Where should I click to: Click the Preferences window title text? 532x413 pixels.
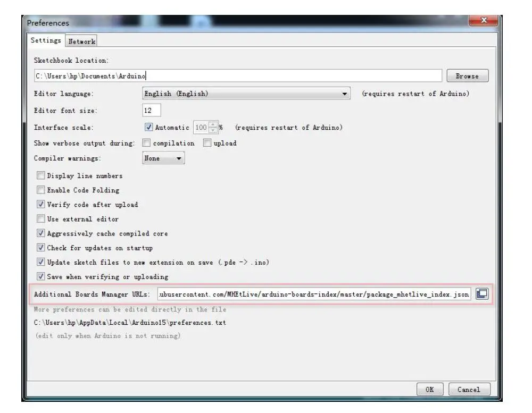48,23
